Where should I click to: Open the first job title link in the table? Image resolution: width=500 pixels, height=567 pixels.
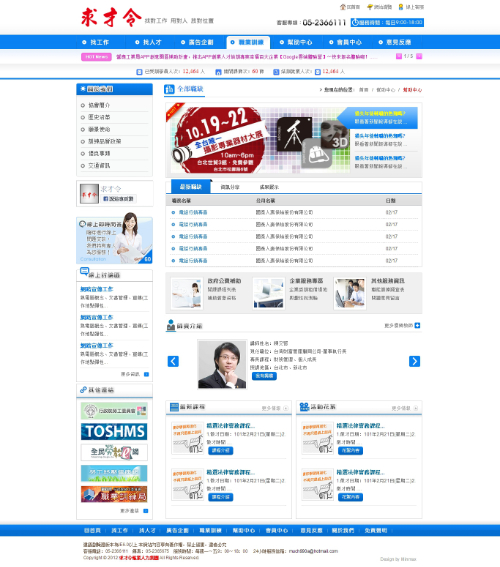[x=193, y=212]
